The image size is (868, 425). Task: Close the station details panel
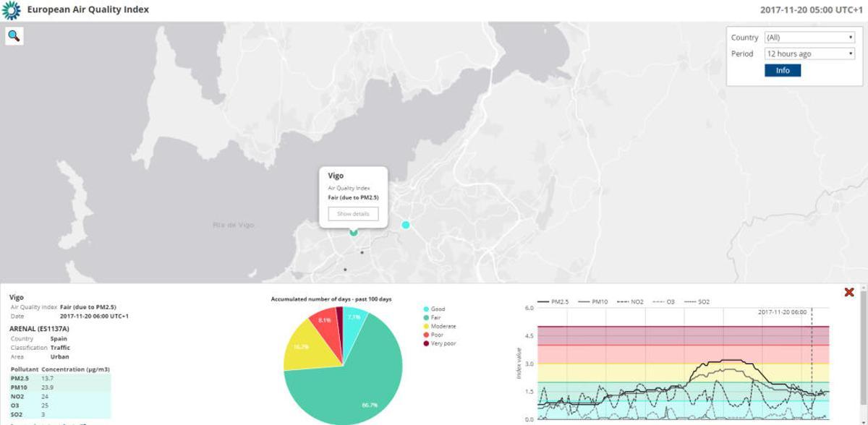click(x=849, y=292)
